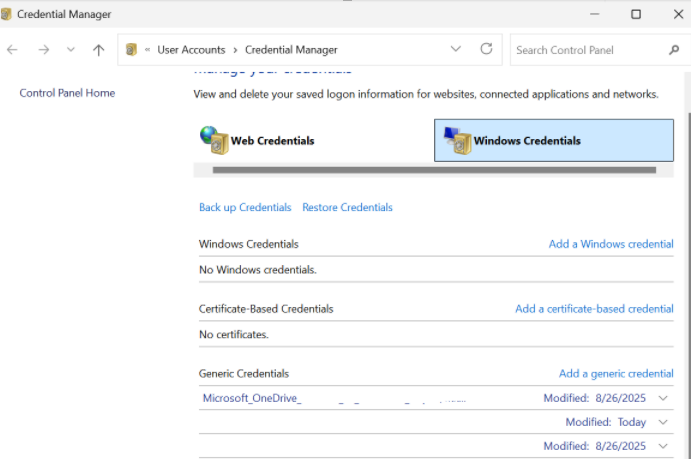Close the Credential Manager window

coord(679,14)
